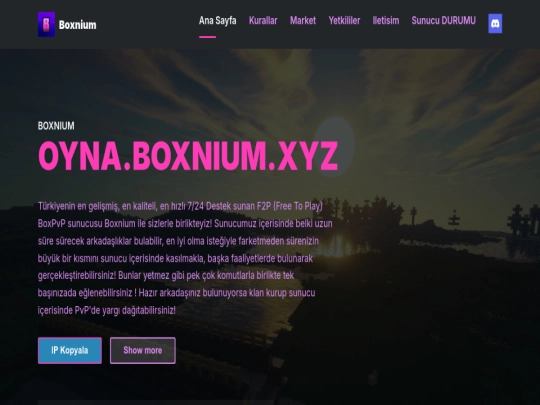Click the IP Kopyala button
540x405 pixels.
(70, 350)
